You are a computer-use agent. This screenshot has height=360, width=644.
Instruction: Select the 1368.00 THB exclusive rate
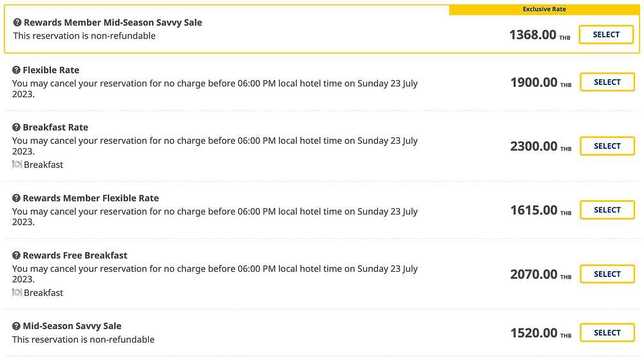pos(606,35)
